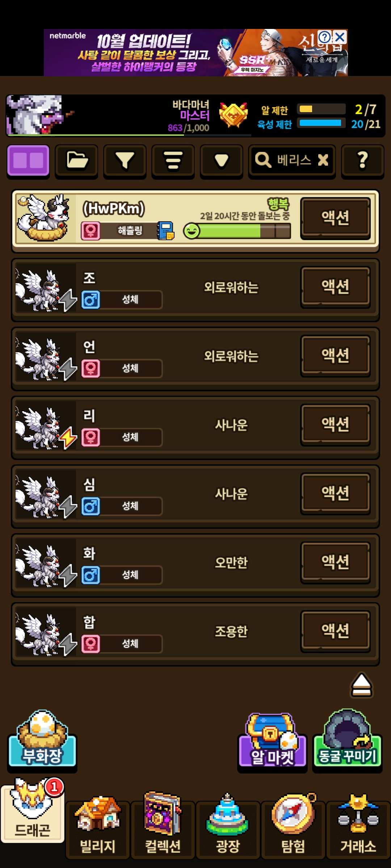This screenshot has height=868, width=391.
Task: Toggle the purple grid view button
Action: pyautogui.click(x=28, y=161)
